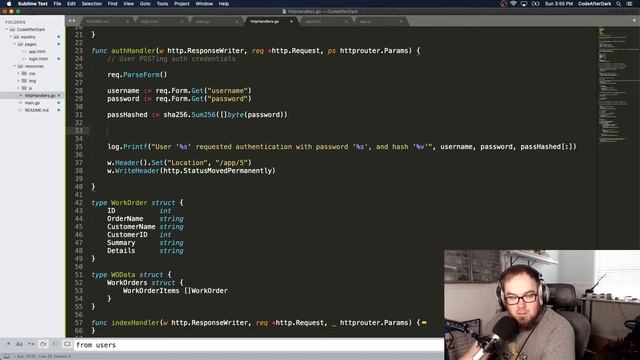Image resolution: width=640 pixels, height=360 pixels.
Task: Click the next tab arrow in tab bar
Action: (x=74, y=21)
